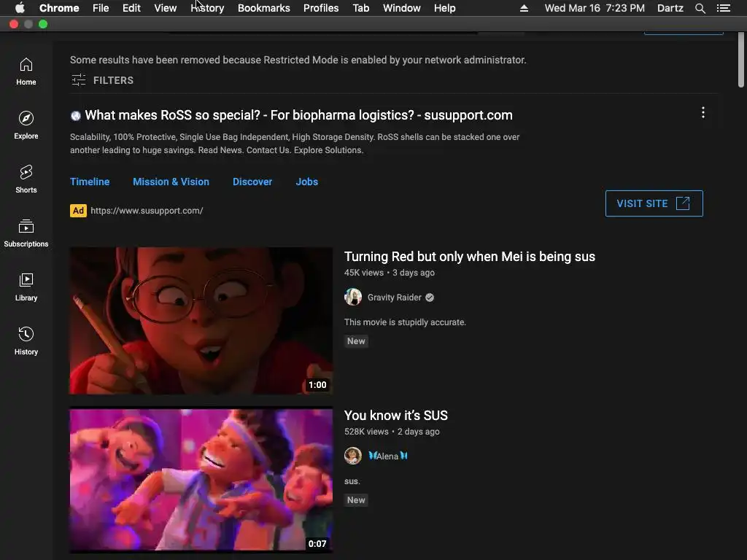Image resolution: width=747 pixels, height=560 pixels.
Task: Click the page's vertical scrollbar thumb
Action: tap(741, 60)
